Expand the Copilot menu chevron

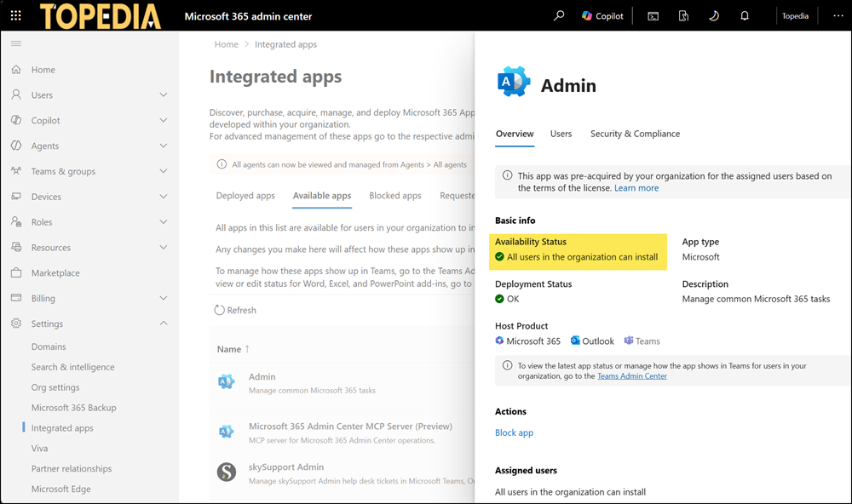(163, 120)
